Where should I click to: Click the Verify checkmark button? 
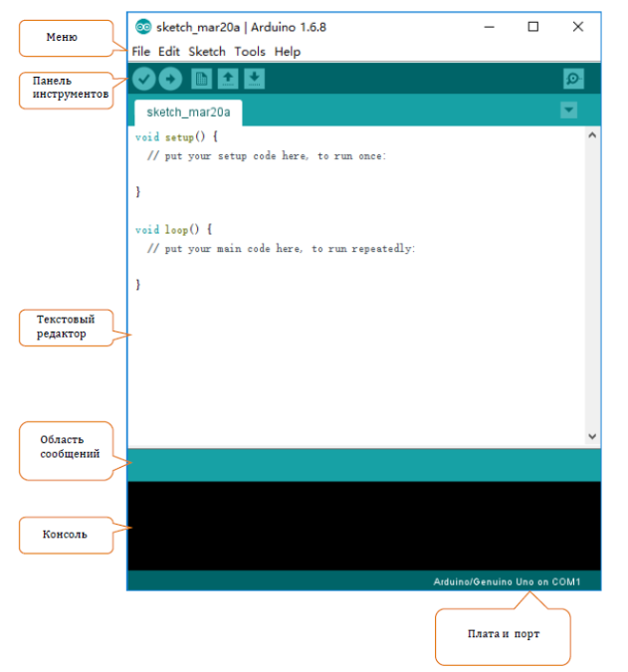click(143, 79)
